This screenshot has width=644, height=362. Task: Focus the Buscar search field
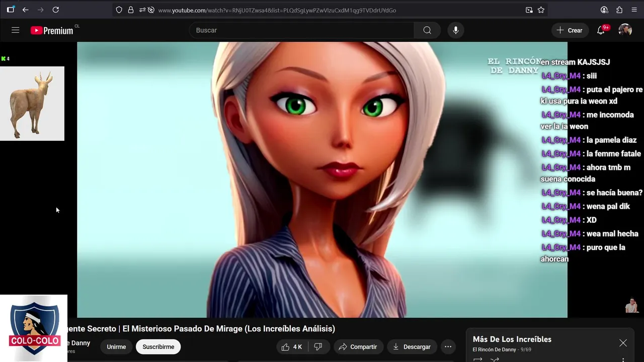click(302, 30)
